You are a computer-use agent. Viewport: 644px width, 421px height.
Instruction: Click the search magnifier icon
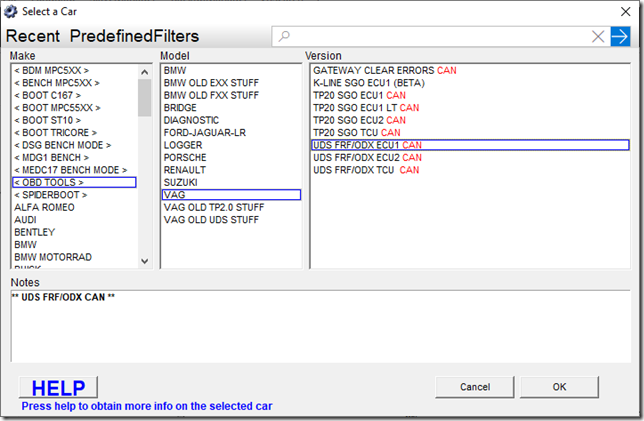click(x=284, y=37)
